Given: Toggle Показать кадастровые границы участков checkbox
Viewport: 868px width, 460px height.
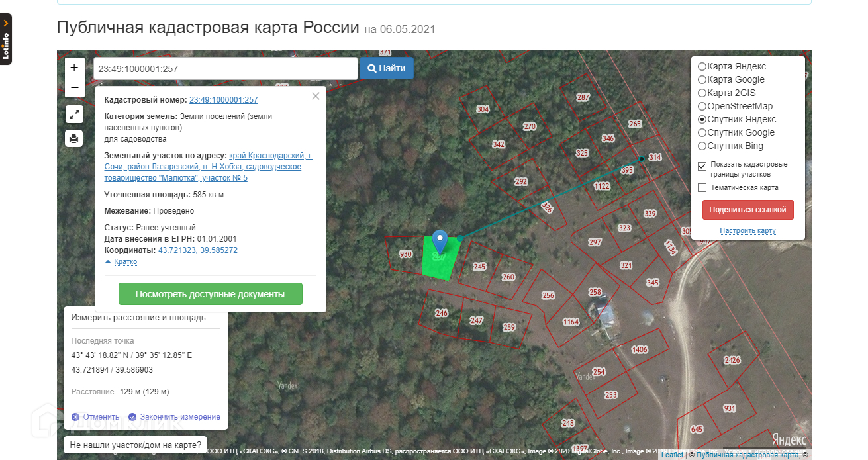Looking at the screenshot, I should point(702,166).
